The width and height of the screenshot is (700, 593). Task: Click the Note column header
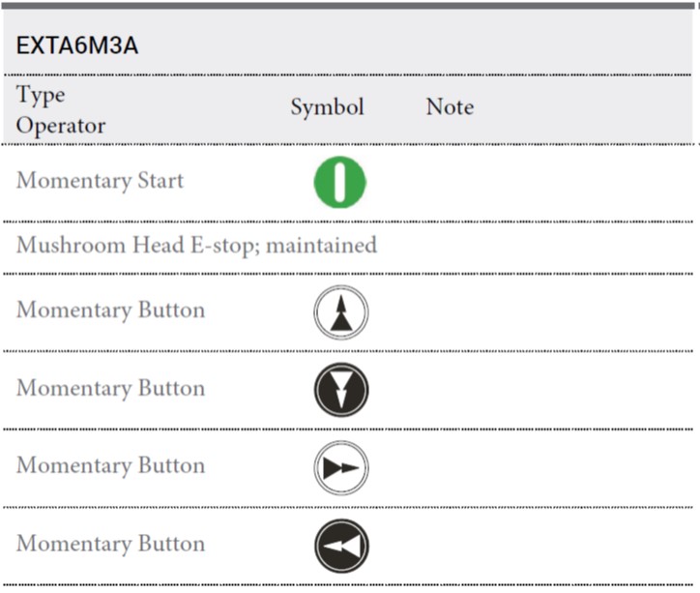pos(450,107)
